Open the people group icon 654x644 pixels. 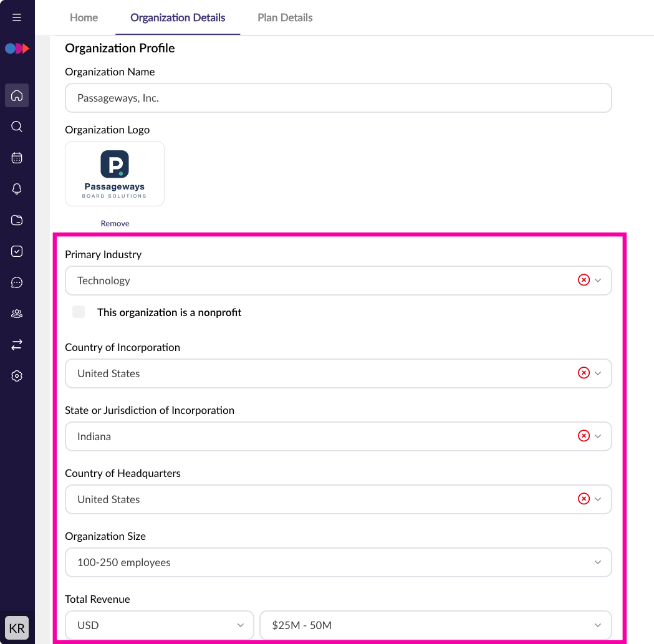pos(17,314)
